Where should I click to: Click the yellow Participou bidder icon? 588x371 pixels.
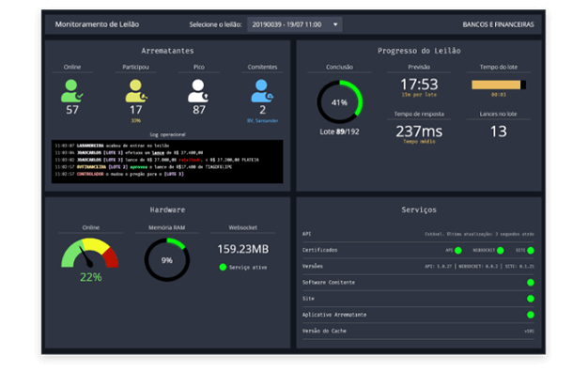pos(136,91)
